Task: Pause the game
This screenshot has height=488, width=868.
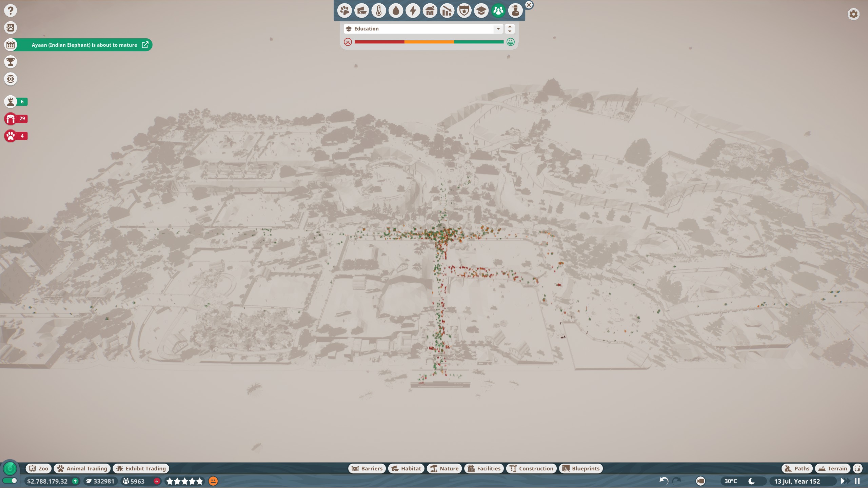Action: 857,481
